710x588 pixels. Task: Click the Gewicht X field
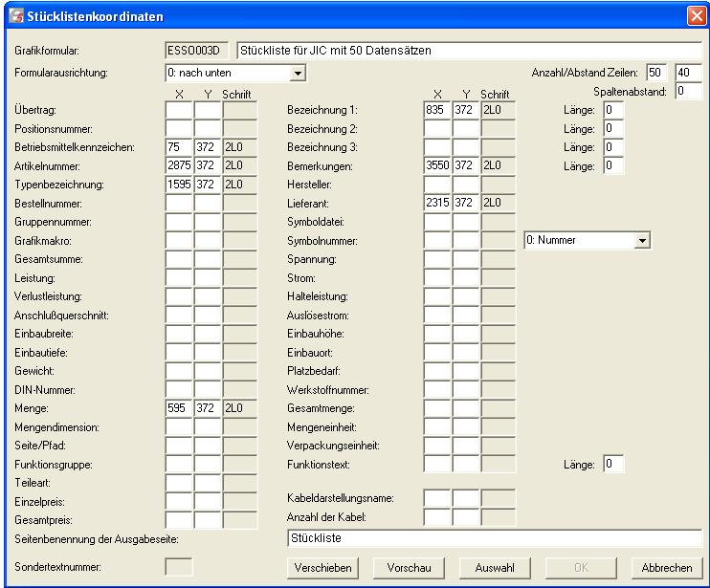179,371
